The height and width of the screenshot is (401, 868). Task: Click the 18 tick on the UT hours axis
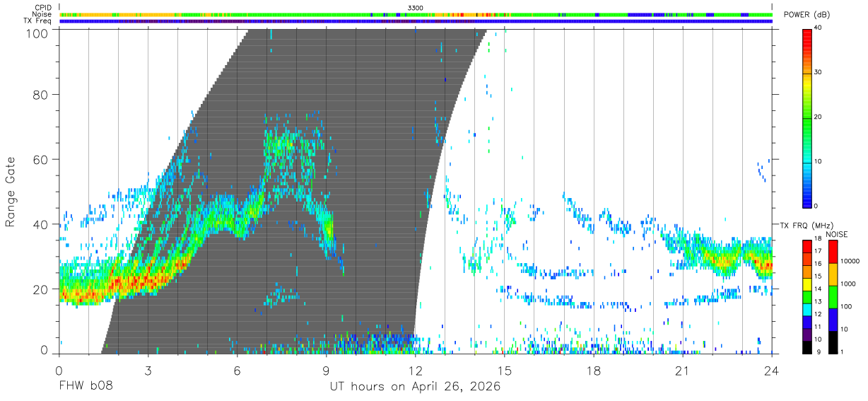tap(594, 370)
